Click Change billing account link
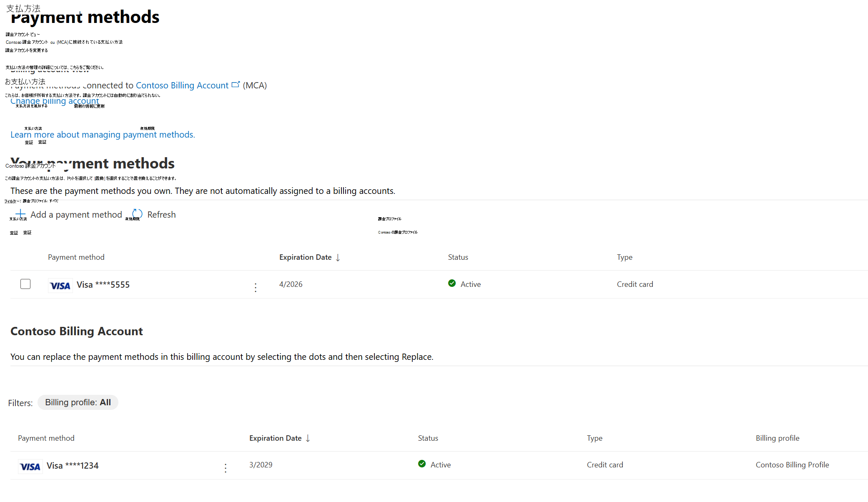 (55, 101)
